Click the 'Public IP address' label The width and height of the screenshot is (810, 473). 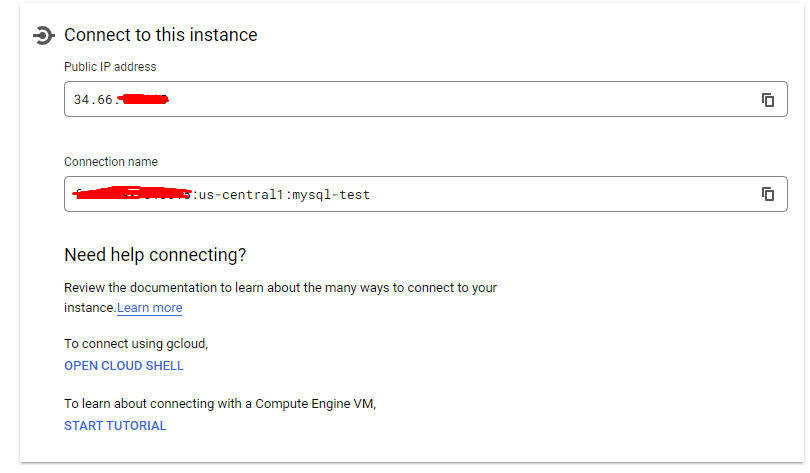(x=110, y=67)
